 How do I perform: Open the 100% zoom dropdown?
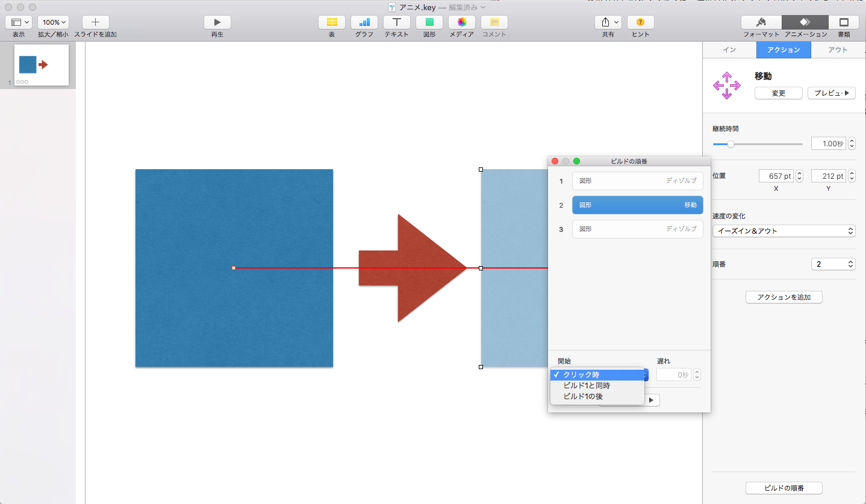point(53,22)
